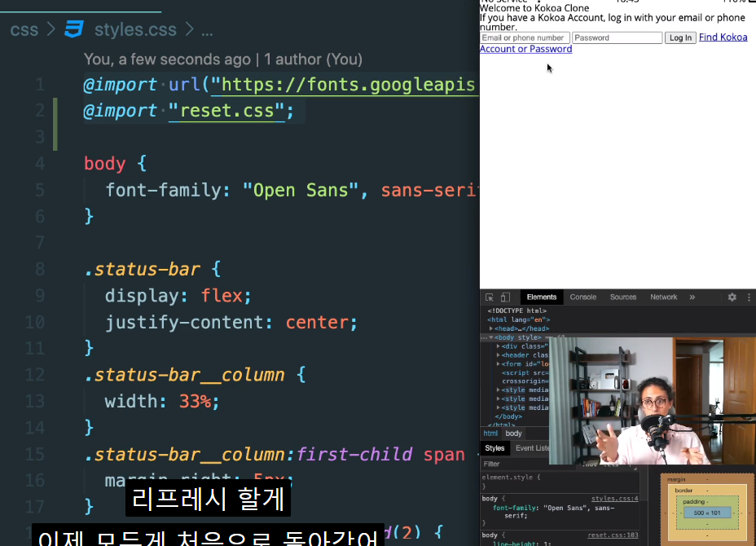This screenshot has height=546, width=756.
Task: Select the <!DOCTYPE html> line
Action: pos(516,310)
